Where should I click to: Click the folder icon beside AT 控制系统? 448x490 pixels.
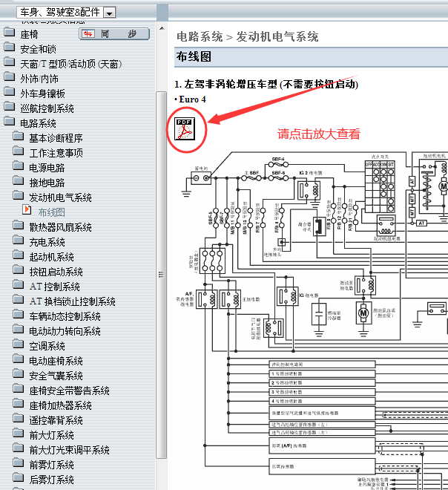[x=19, y=285]
